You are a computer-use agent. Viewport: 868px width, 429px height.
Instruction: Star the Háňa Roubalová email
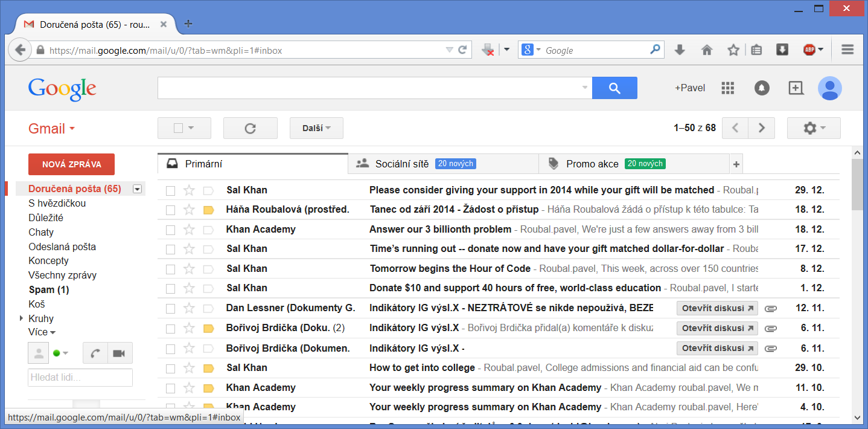point(189,210)
